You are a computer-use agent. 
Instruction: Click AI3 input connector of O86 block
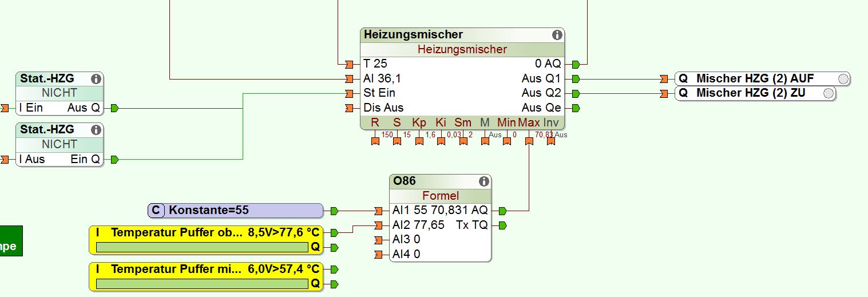(x=378, y=240)
